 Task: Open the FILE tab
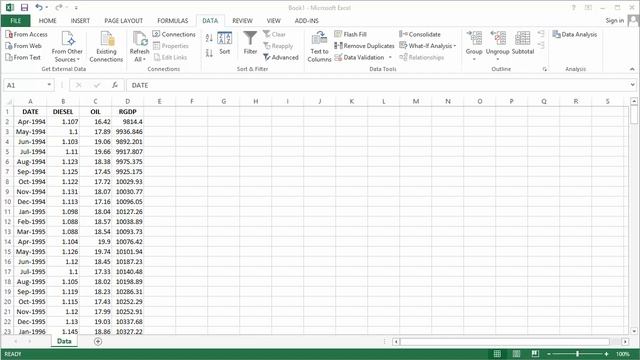pyautogui.click(x=16, y=20)
